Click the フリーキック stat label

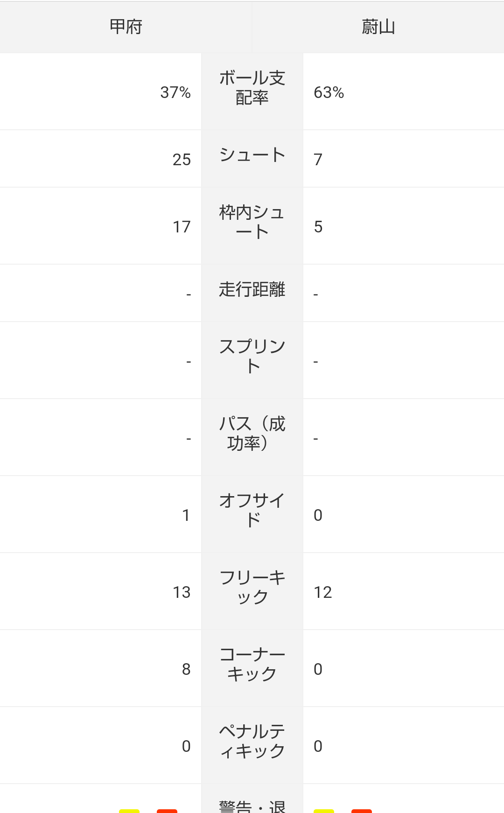point(252,587)
